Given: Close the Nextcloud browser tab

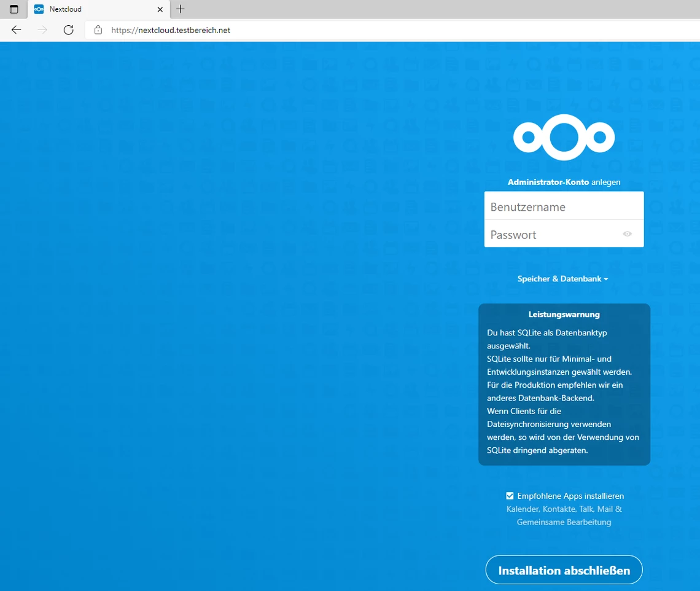Looking at the screenshot, I should (x=160, y=9).
